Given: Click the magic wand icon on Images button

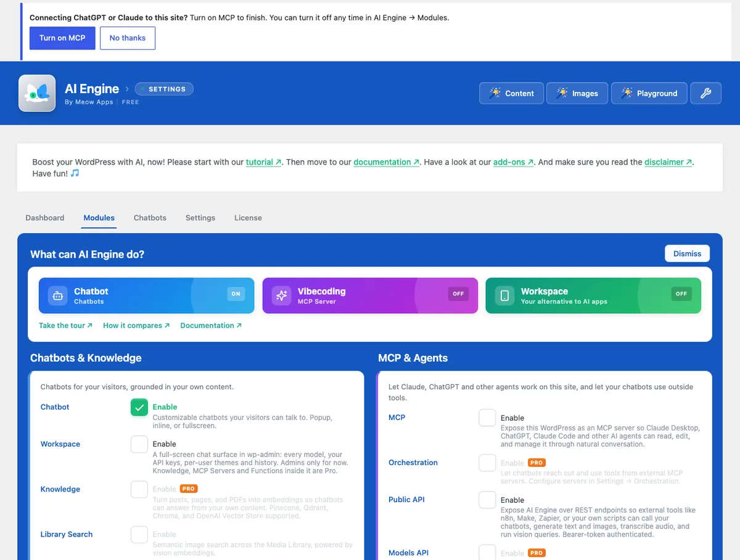Looking at the screenshot, I should pyautogui.click(x=562, y=93).
